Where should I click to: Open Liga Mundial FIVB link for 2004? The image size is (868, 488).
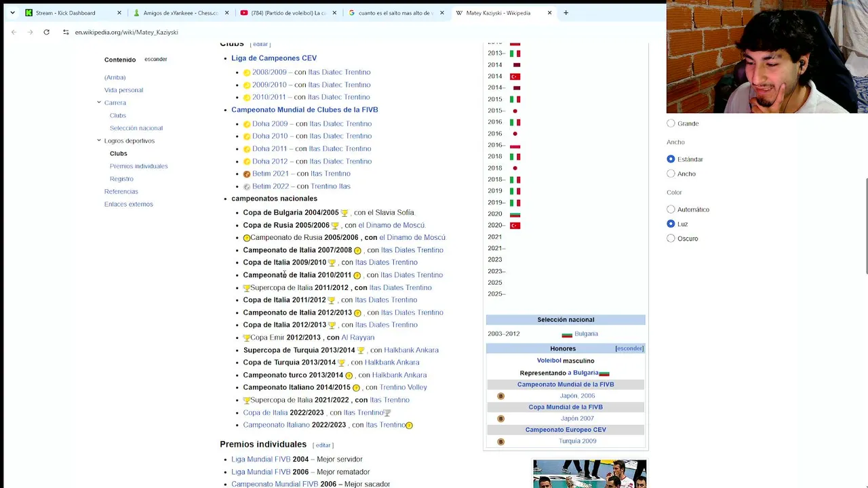[260, 460]
